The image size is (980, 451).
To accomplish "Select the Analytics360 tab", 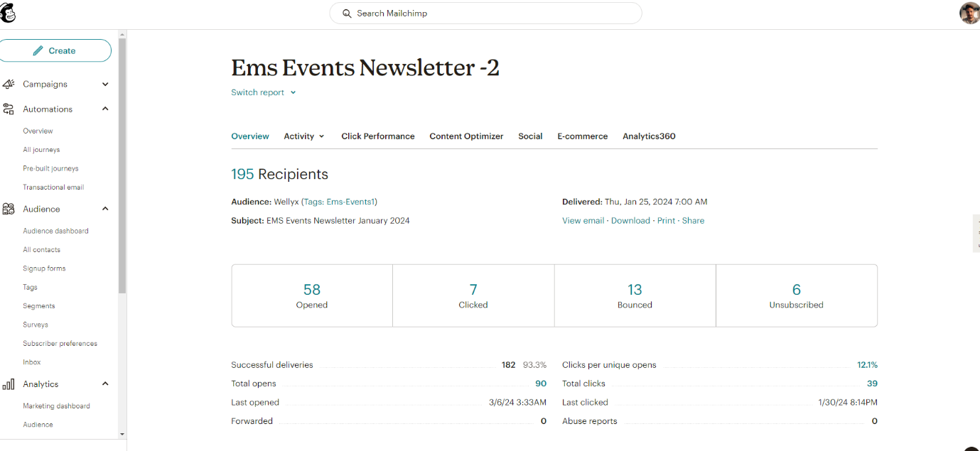I will [x=649, y=136].
